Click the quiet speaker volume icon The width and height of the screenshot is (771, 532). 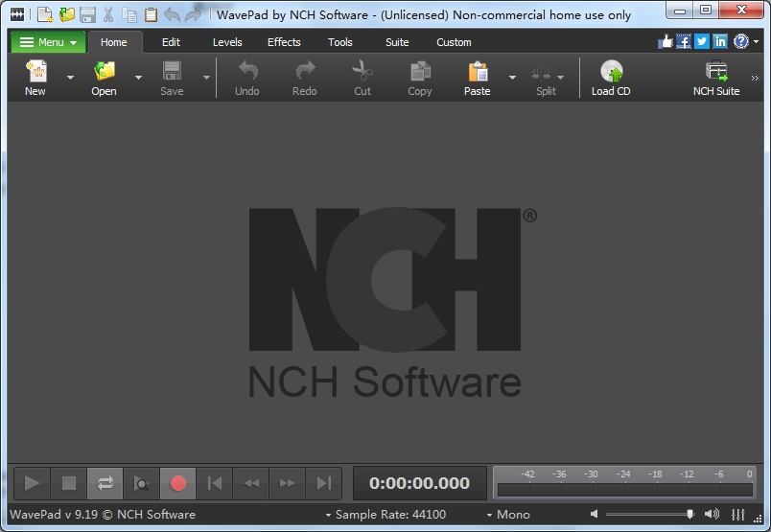click(594, 514)
